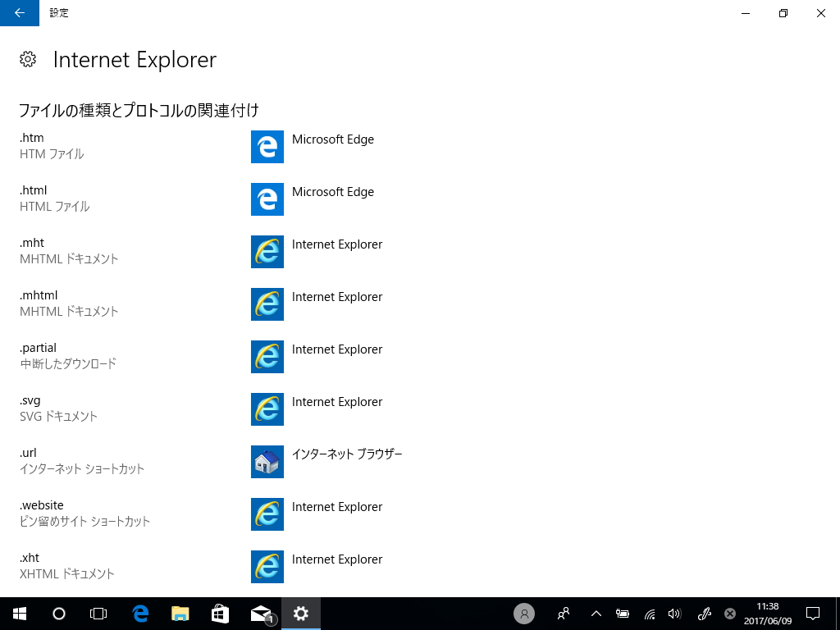Viewport: 840px width, 630px height.
Task: Click the Settings gear on the taskbar
Action: pos(301,614)
